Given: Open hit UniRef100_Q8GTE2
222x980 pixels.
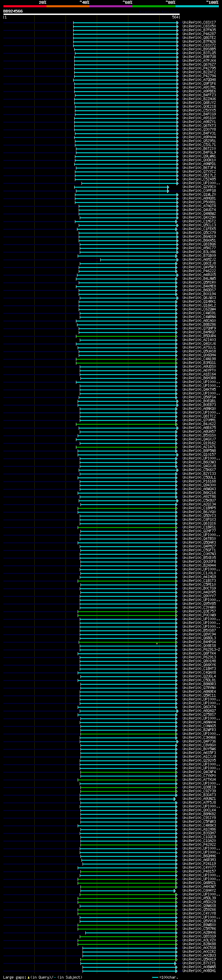Looking at the screenshot, I should (x=199, y=38).
